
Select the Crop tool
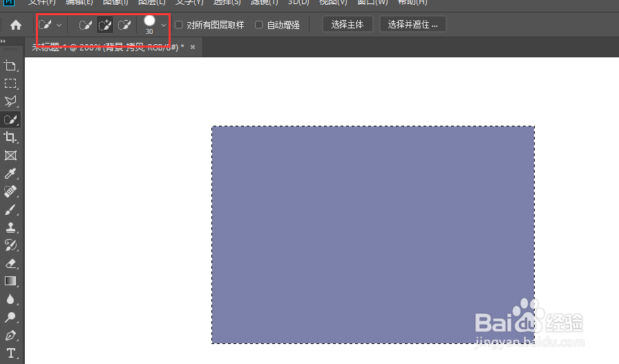pos(10,137)
